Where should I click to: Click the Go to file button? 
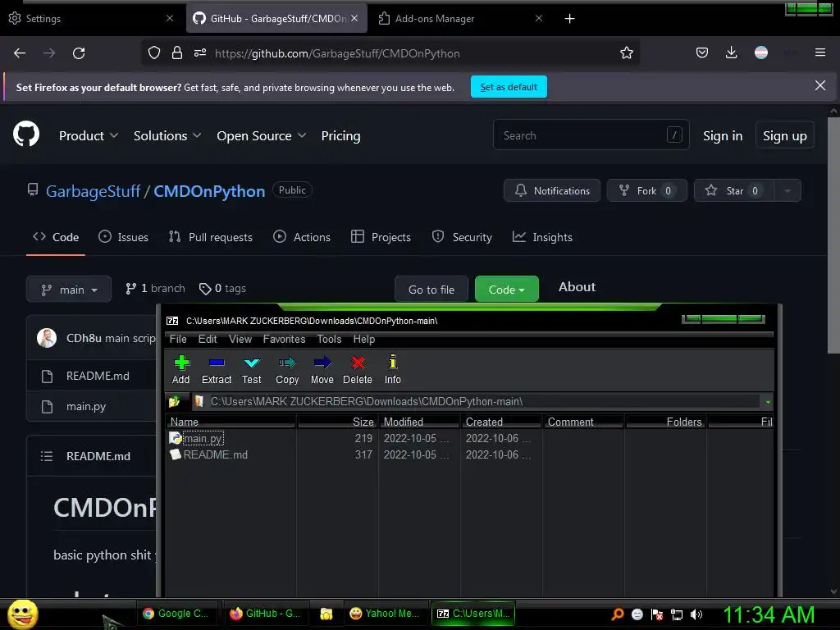pos(431,290)
